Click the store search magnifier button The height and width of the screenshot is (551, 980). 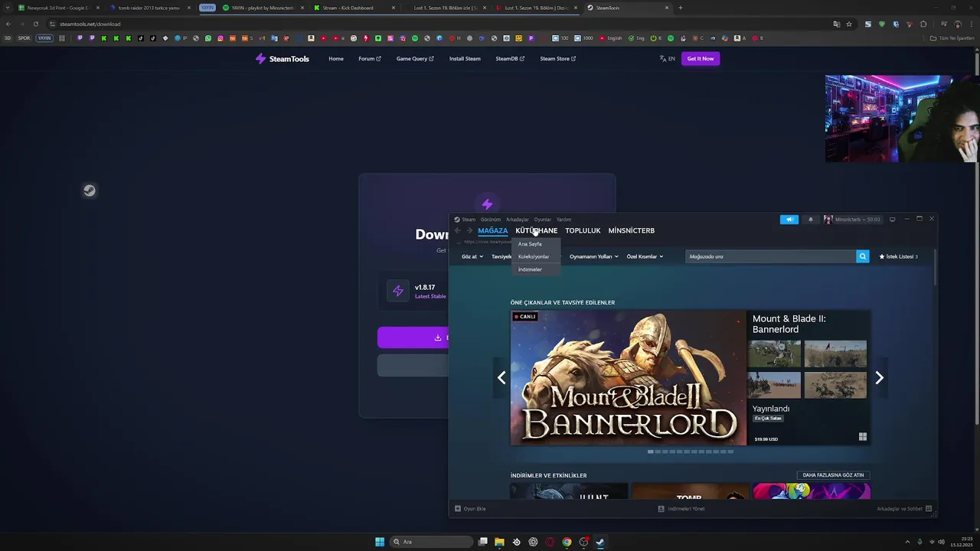click(x=862, y=256)
